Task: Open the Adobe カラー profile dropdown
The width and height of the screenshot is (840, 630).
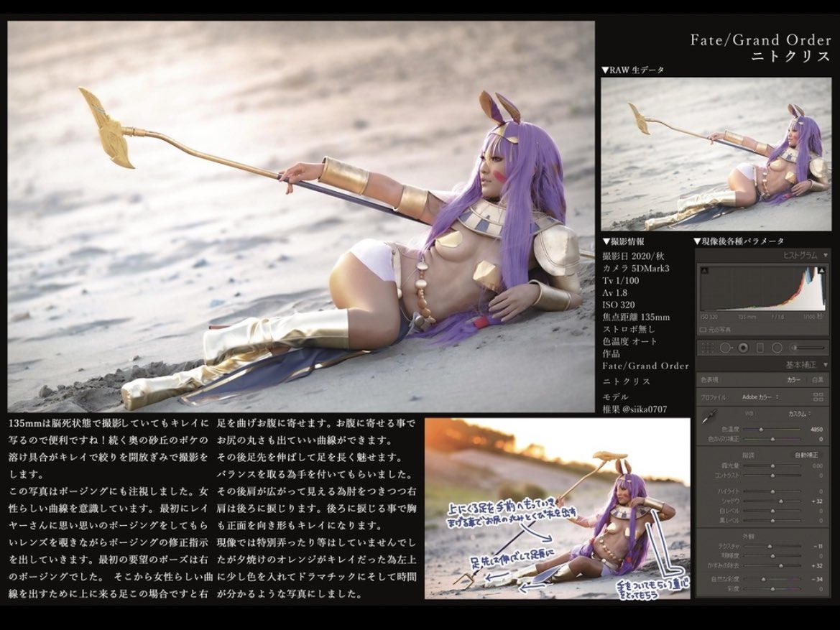Action: coord(760,397)
